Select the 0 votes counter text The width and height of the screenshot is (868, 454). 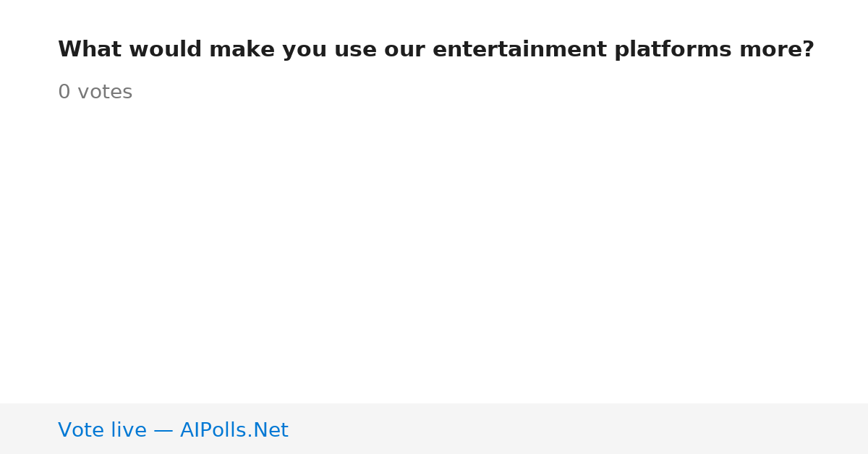pos(95,93)
